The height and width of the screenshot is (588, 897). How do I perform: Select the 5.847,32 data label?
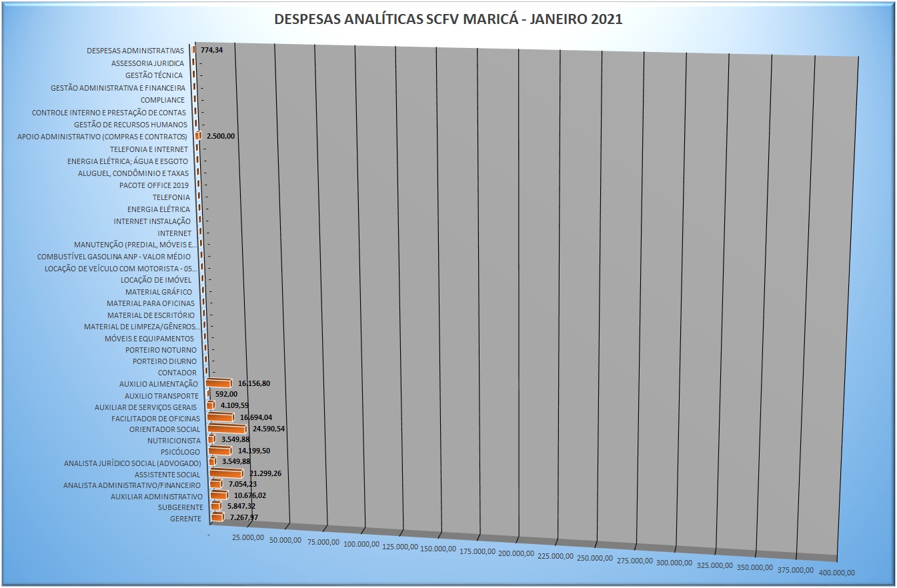click(241, 507)
